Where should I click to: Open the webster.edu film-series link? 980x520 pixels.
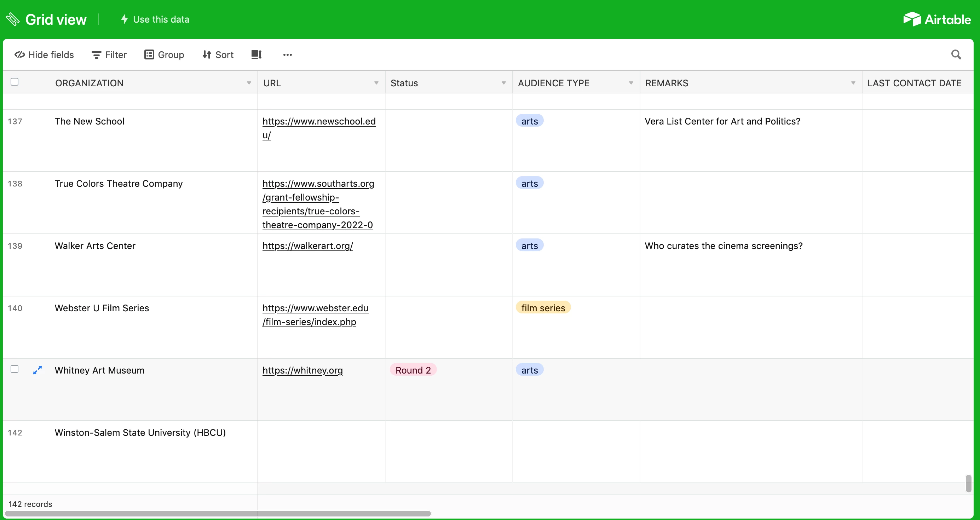[x=315, y=315]
